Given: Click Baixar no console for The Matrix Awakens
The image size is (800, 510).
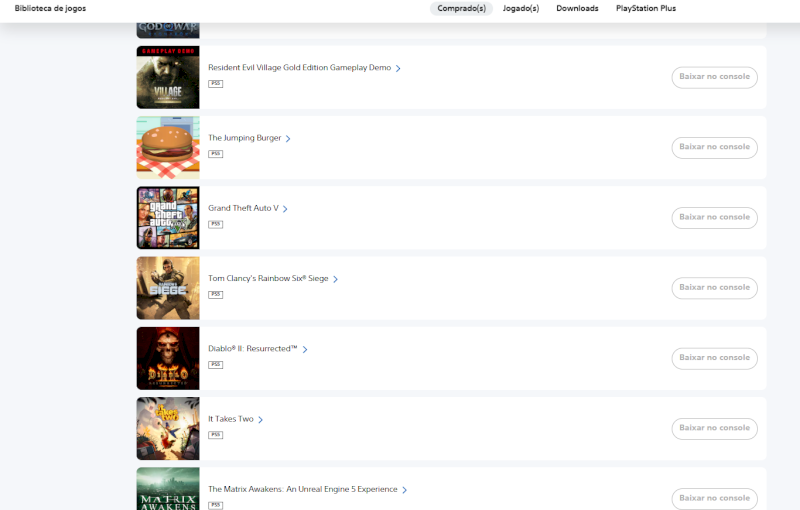Looking at the screenshot, I should click(x=714, y=498).
